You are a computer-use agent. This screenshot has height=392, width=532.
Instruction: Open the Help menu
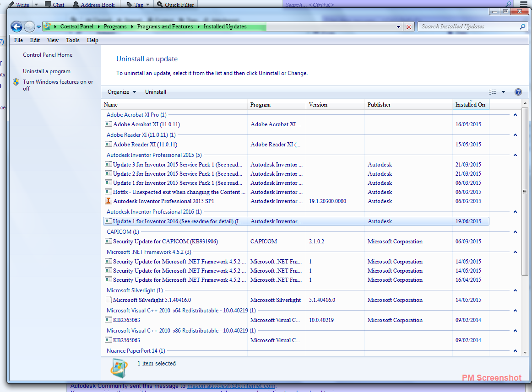point(92,40)
